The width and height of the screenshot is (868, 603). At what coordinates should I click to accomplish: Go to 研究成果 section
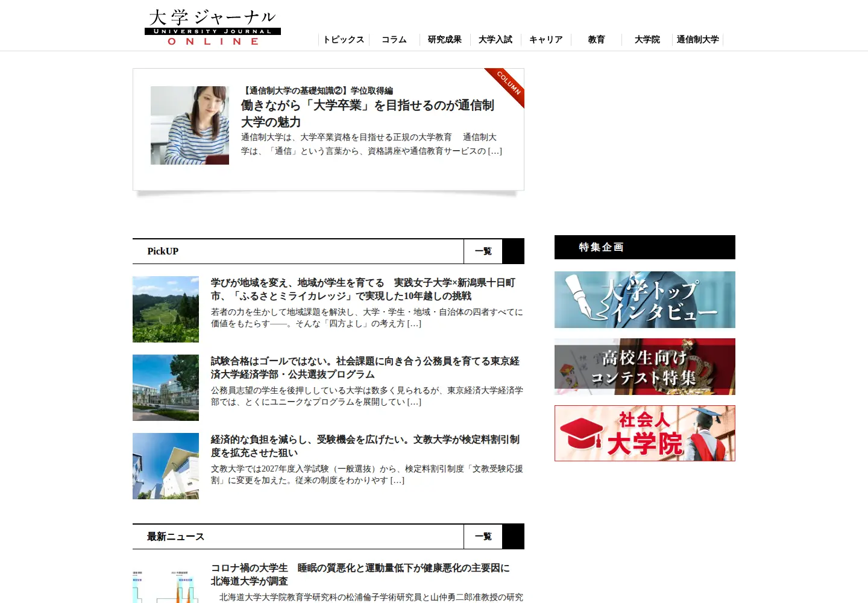(445, 40)
